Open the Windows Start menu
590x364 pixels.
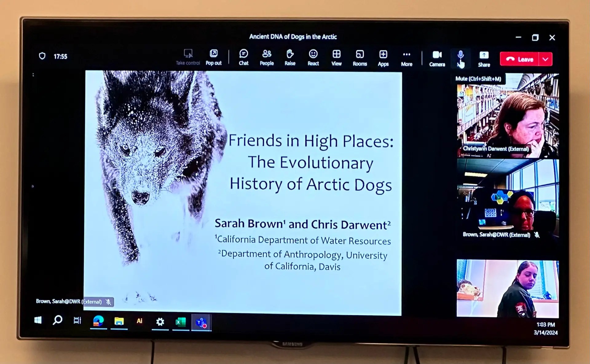[38, 321]
